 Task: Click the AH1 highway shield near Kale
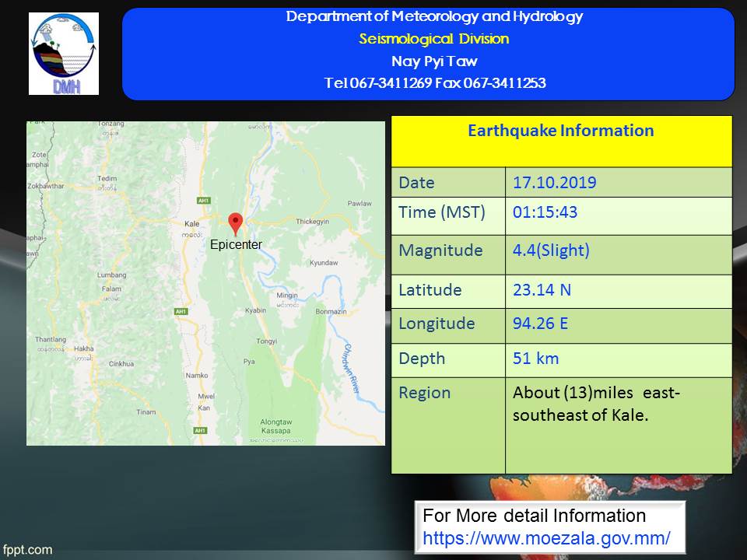tap(203, 201)
